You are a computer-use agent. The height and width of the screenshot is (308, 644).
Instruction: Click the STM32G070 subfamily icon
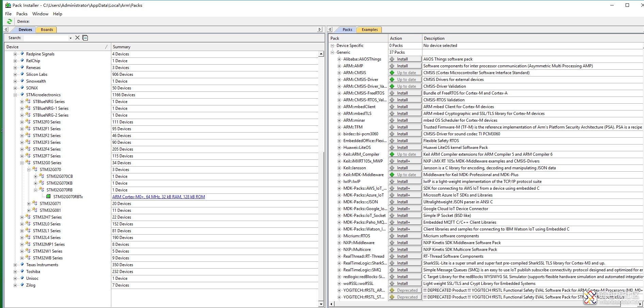tap(35, 169)
